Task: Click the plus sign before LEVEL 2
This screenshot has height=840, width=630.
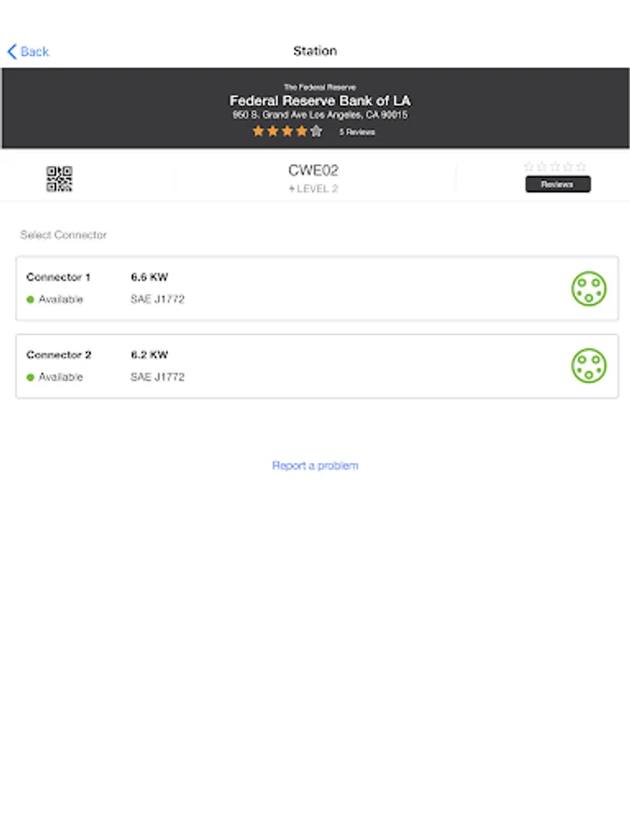Action: (292, 188)
